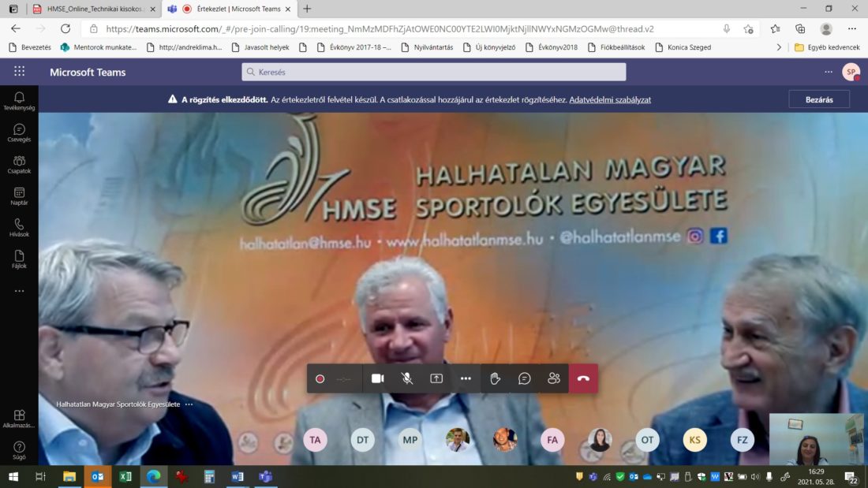This screenshot has width=868, height=488.
Task: Open the Mentorok munkate... bookmark
Action: click(x=99, y=47)
